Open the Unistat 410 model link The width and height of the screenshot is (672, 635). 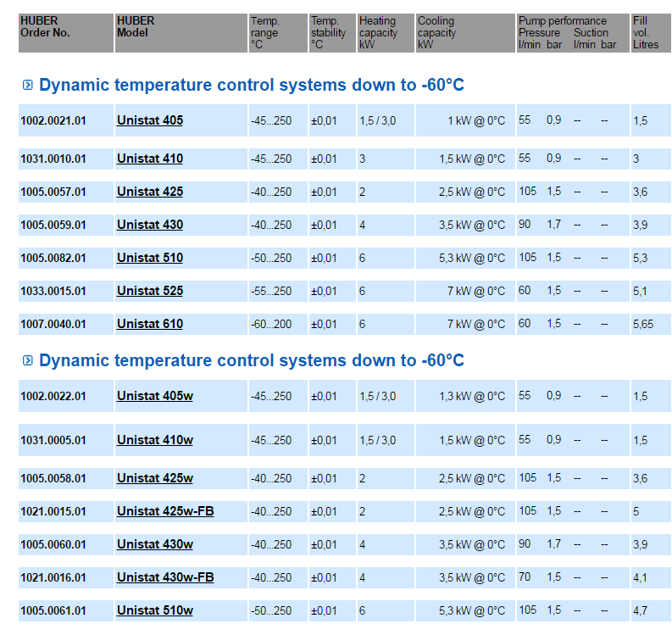[150, 159]
